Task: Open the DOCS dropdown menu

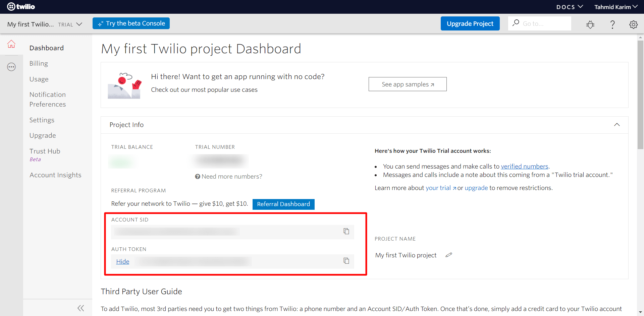Action: (569, 7)
